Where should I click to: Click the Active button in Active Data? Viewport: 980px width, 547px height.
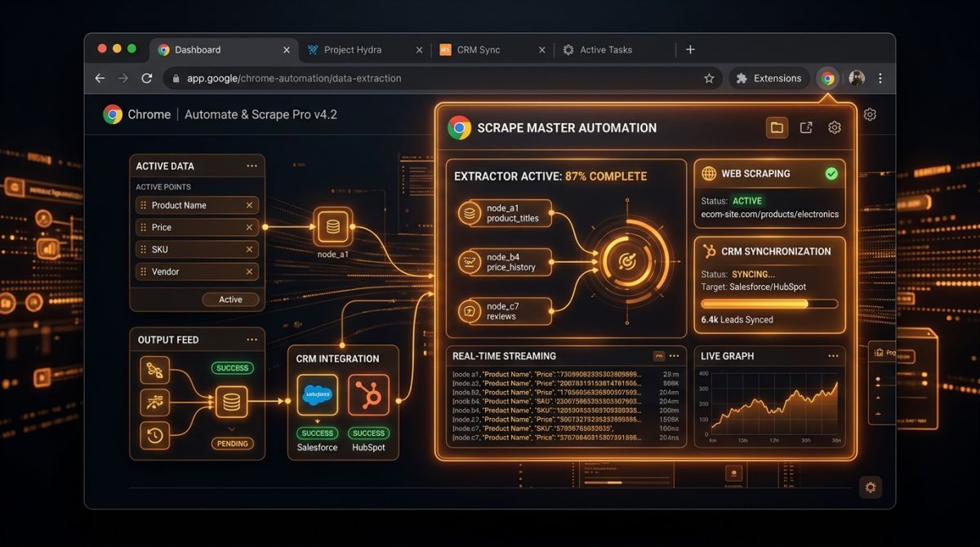230,300
